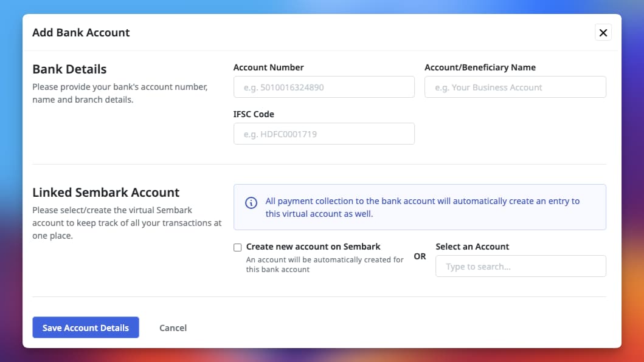Click the Account/Beneficiary Name label
The image size is (644, 362).
point(480,67)
